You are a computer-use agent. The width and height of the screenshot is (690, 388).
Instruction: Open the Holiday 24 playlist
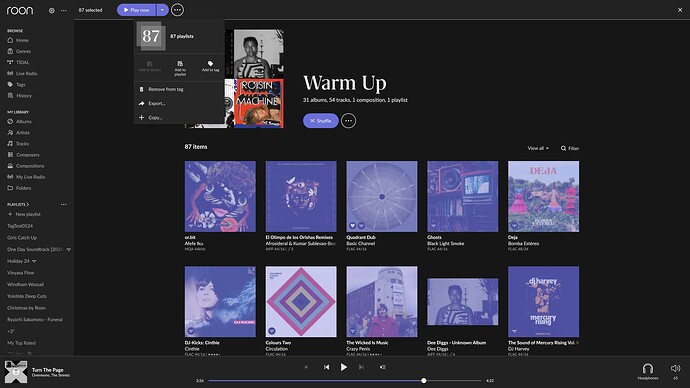pos(18,261)
